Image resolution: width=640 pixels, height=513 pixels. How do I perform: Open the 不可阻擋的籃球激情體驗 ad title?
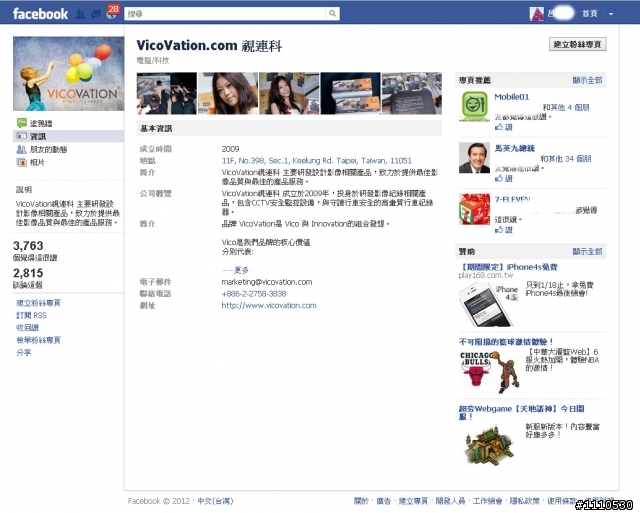coord(506,342)
